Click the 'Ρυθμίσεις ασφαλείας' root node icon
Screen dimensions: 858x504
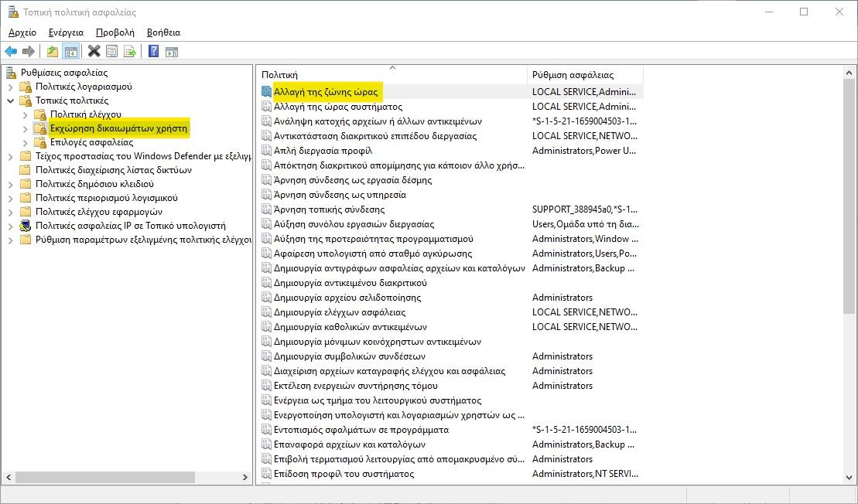pyautogui.click(x=11, y=72)
